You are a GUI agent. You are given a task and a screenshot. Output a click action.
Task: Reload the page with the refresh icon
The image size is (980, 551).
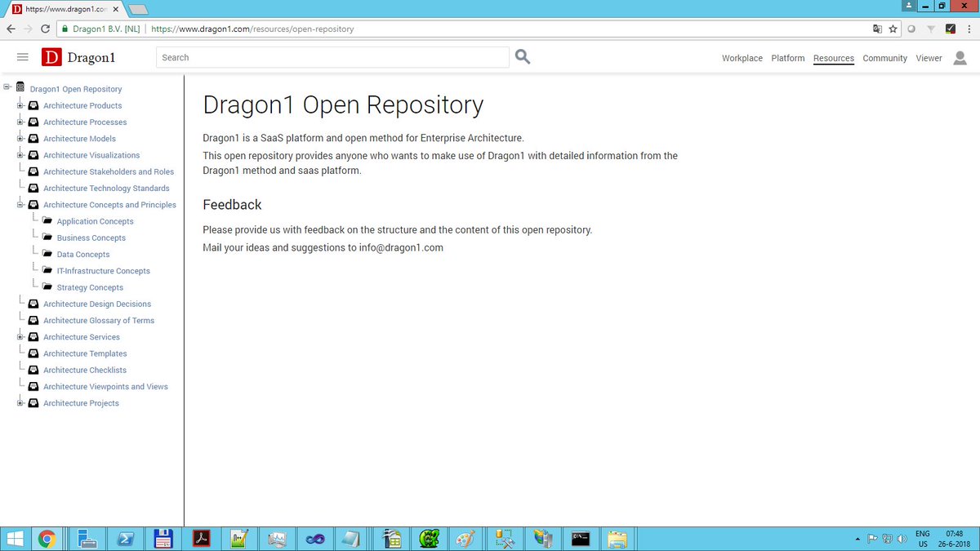[46, 29]
